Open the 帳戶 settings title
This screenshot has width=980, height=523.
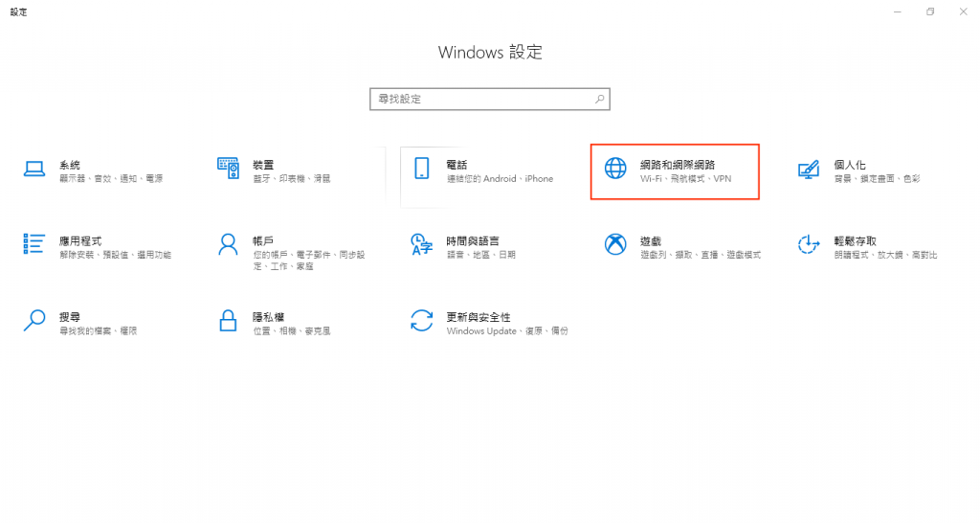coord(263,240)
